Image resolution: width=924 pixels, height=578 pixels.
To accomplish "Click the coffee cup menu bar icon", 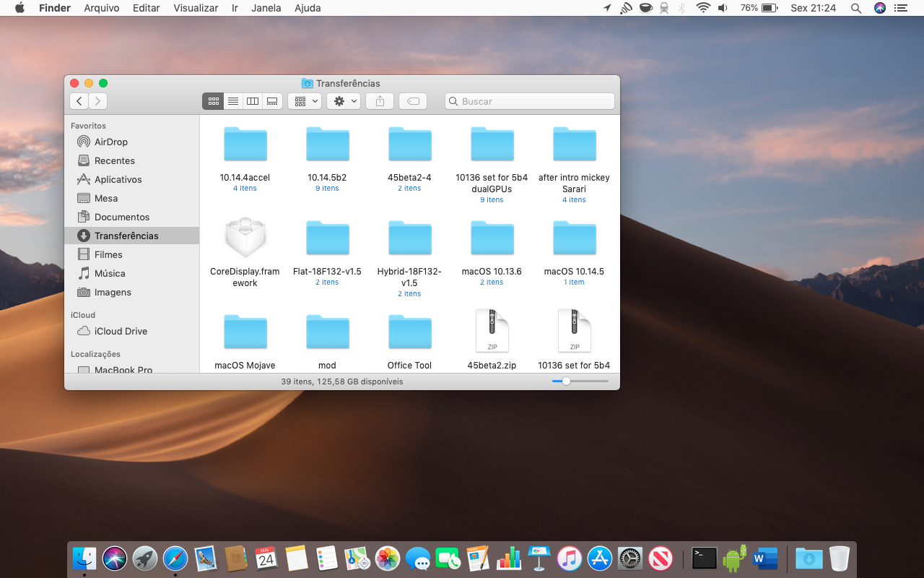I will (x=645, y=8).
